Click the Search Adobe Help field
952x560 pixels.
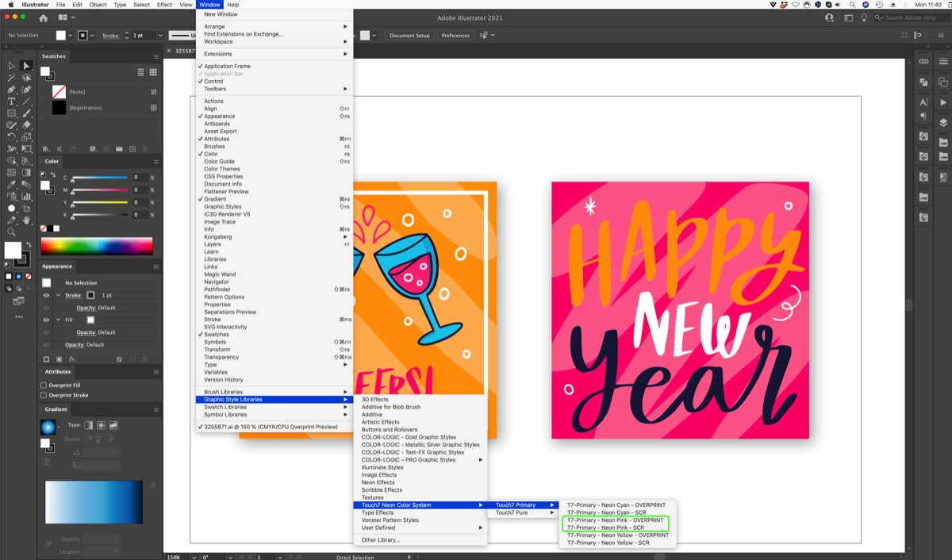(x=912, y=17)
